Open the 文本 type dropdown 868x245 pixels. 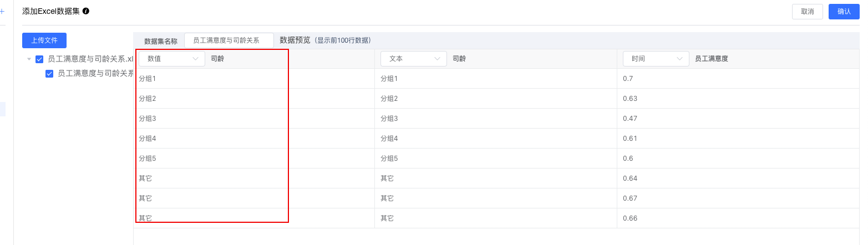click(x=414, y=59)
